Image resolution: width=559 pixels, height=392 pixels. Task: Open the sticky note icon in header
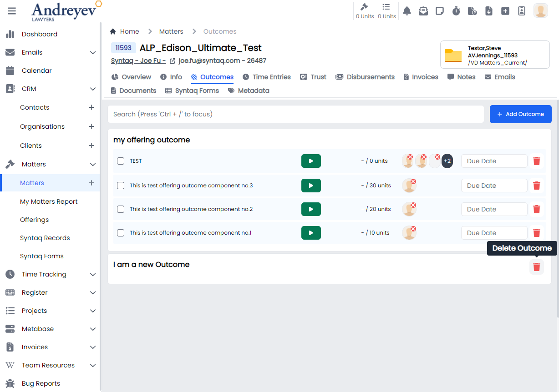440,11
